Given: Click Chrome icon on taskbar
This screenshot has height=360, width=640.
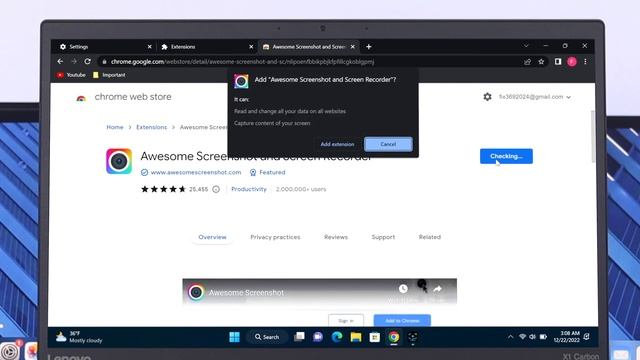Looking at the screenshot, I should [x=394, y=337].
